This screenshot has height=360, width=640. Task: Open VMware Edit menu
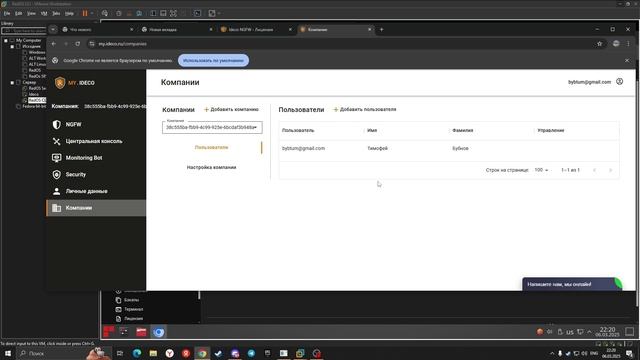tap(18, 13)
